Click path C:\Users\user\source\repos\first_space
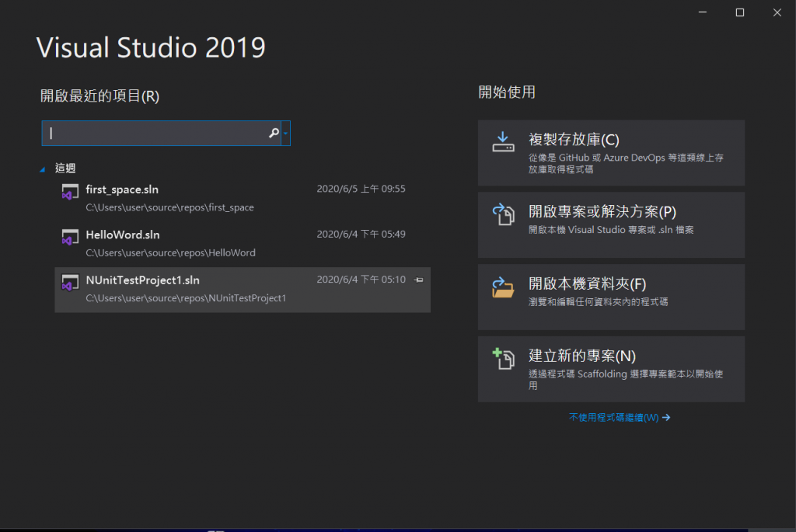 point(169,207)
